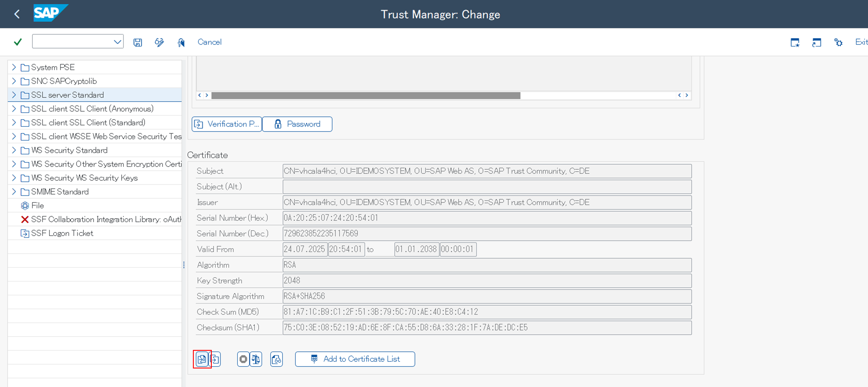Click the Password button
This screenshot has height=387, width=868.
(x=297, y=124)
